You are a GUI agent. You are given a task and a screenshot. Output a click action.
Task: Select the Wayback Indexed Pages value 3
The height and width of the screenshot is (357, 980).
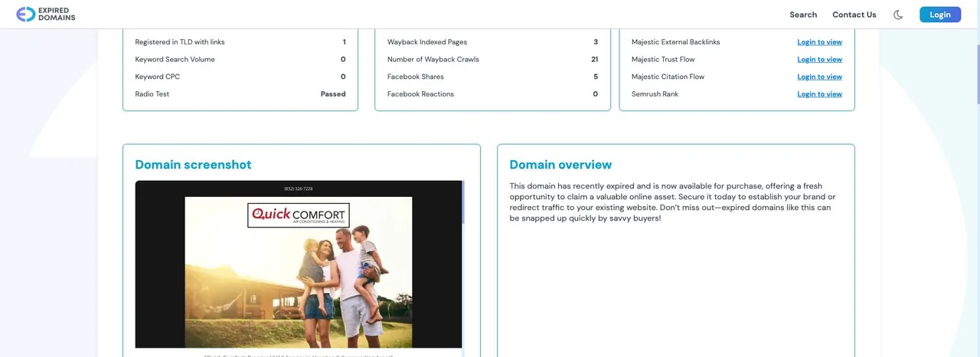coord(596,42)
